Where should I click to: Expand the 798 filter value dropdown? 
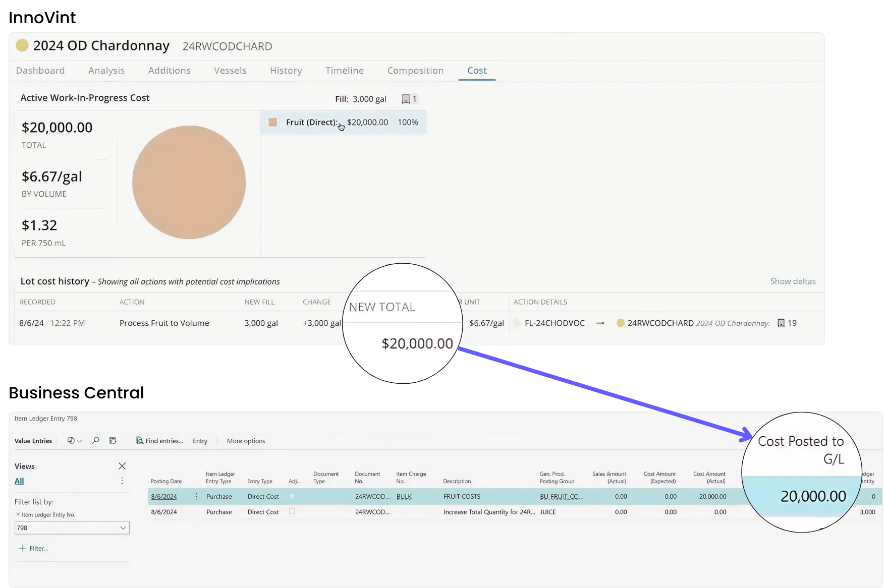pyautogui.click(x=123, y=528)
